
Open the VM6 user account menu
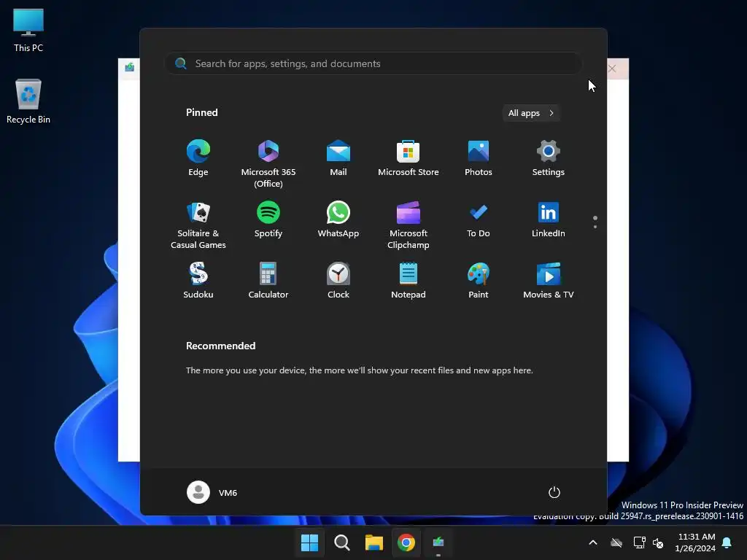coord(212,492)
